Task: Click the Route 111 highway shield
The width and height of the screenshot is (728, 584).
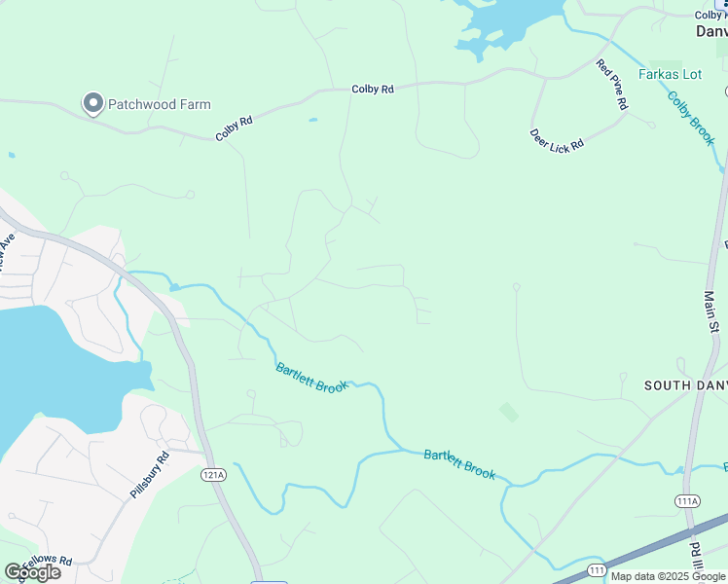Action: click(x=597, y=570)
